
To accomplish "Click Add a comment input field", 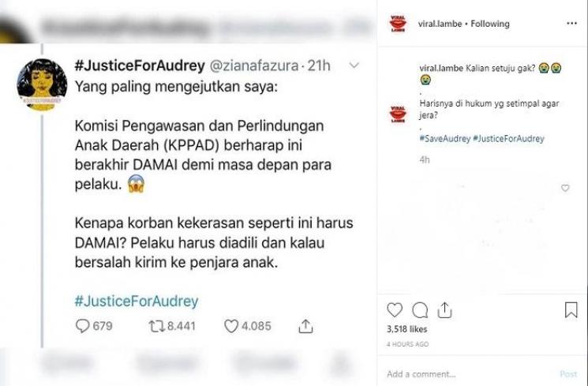I will click(x=469, y=374).
